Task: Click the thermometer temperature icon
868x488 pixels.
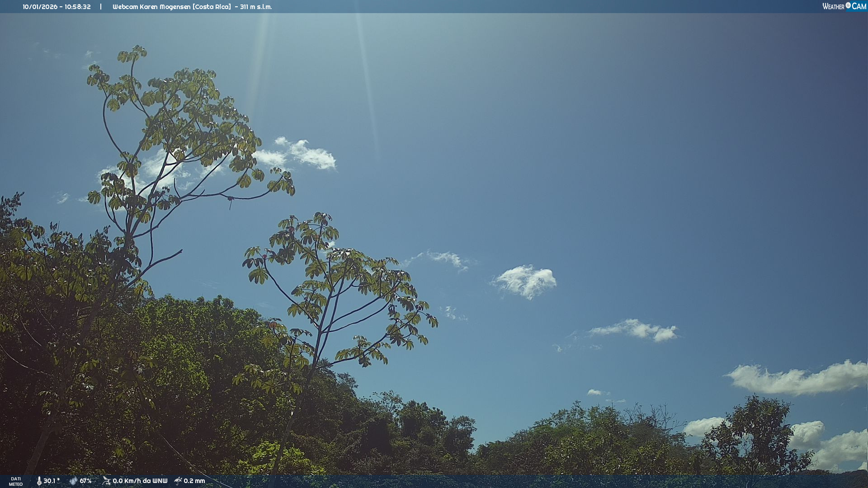Action: tap(39, 481)
